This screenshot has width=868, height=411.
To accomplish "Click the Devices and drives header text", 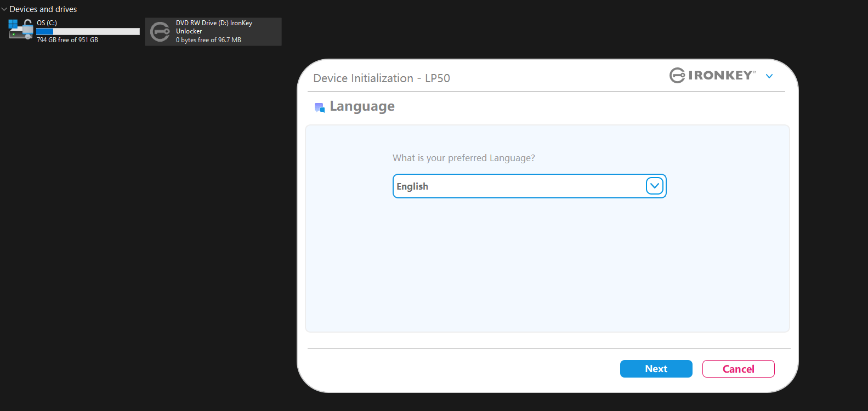I will coord(43,9).
